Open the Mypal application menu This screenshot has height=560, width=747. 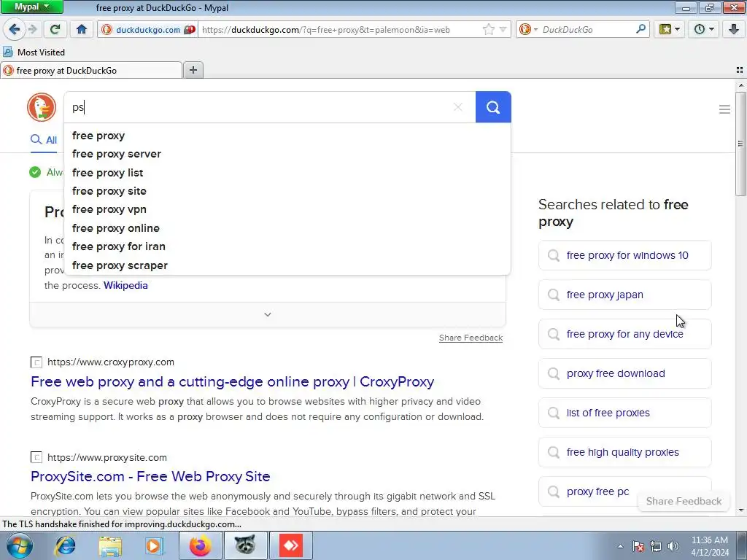(31, 7)
